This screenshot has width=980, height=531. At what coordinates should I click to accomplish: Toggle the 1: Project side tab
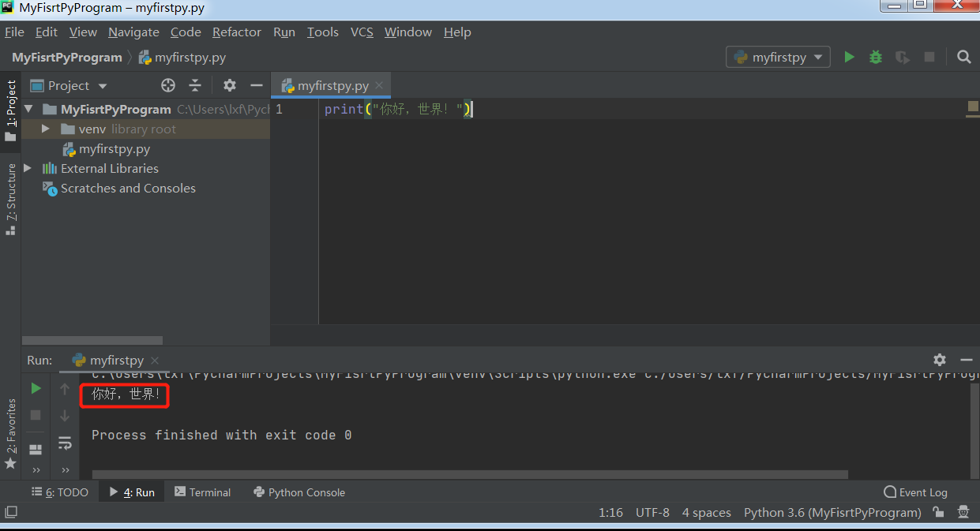[11, 110]
